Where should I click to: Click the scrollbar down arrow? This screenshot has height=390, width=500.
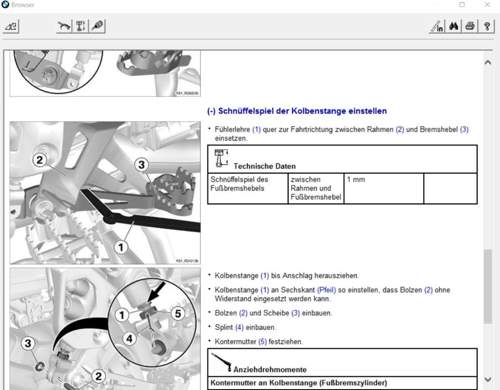pos(488,379)
